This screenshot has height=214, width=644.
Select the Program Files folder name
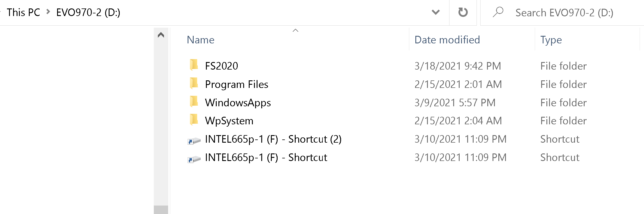[237, 84]
